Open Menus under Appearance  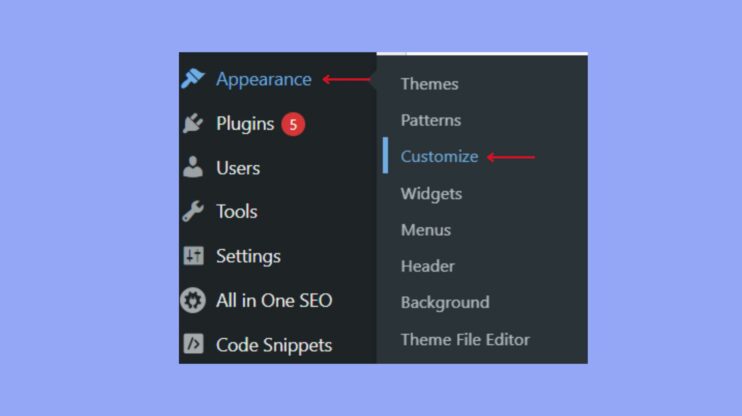[x=426, y=230]
